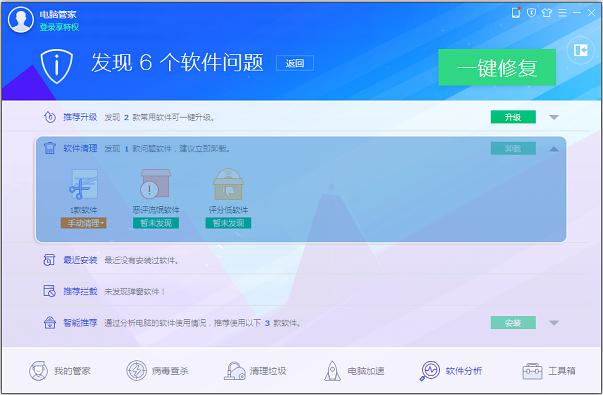Select the 智能推荐 label
The width and height of the screenshot is (603, 395).
(80, 323)
